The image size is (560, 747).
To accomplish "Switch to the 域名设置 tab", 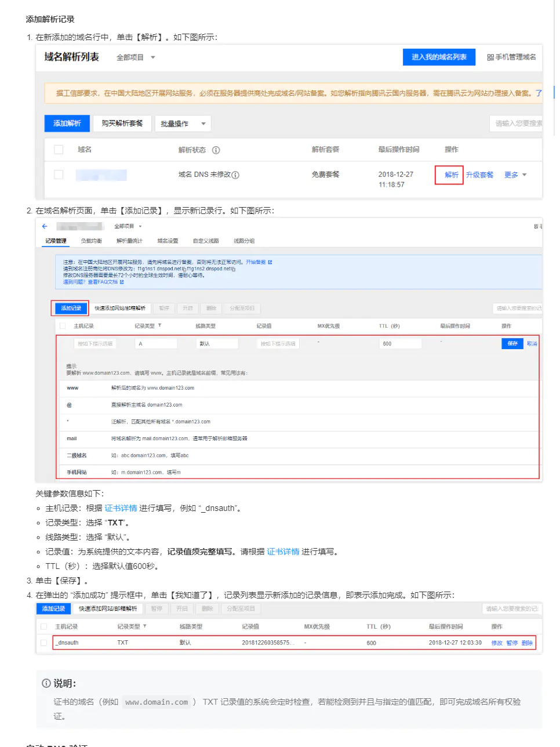I will pyautogui.click(x=168, y=241).
